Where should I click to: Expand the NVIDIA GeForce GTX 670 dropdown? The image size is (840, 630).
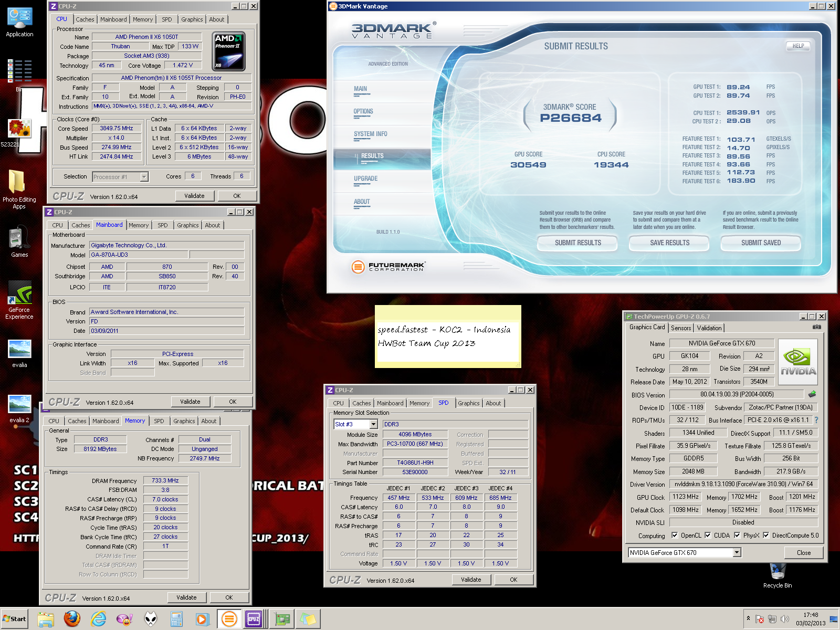click(x=737, y=552)
